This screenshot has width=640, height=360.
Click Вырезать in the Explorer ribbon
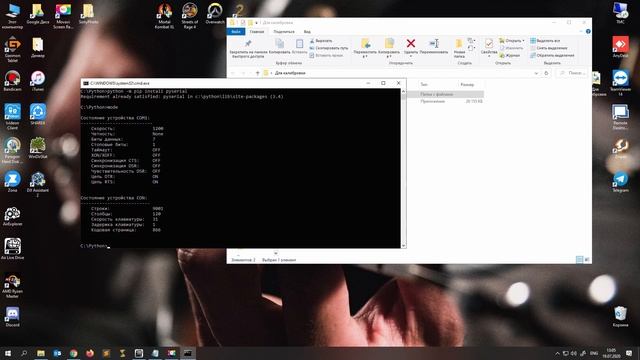321,41
